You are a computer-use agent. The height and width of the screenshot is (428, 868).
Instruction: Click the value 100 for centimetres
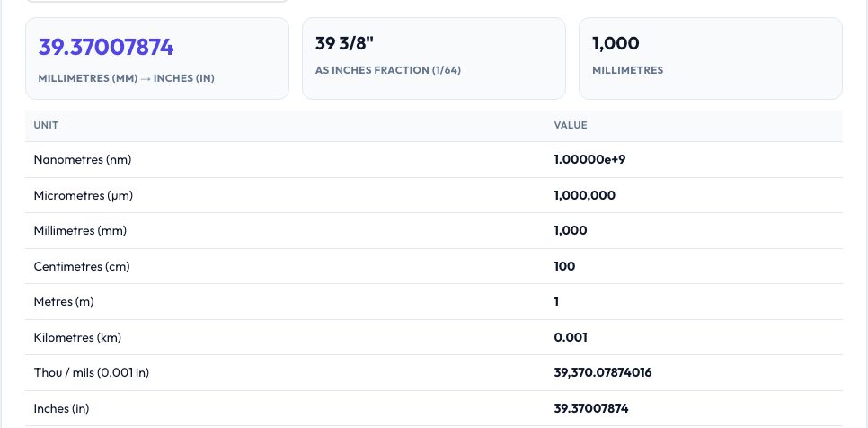click(564, 266)
